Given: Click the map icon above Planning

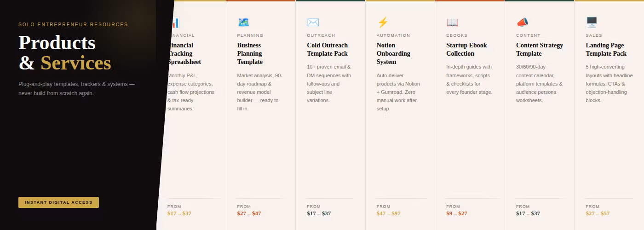Looking at the screenshot, I should [243, 22].
